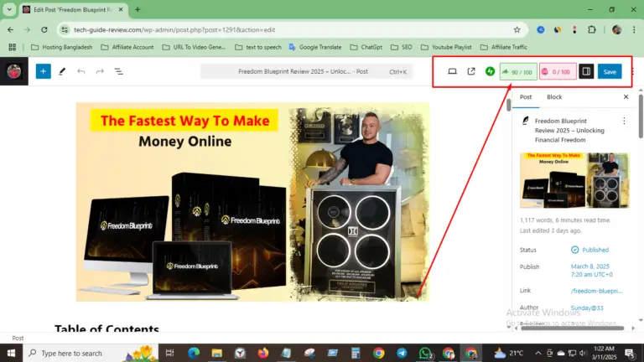Screen dimensions: 644x362
Task: Open text to speech bookmark folder
Action: point(258,47)
